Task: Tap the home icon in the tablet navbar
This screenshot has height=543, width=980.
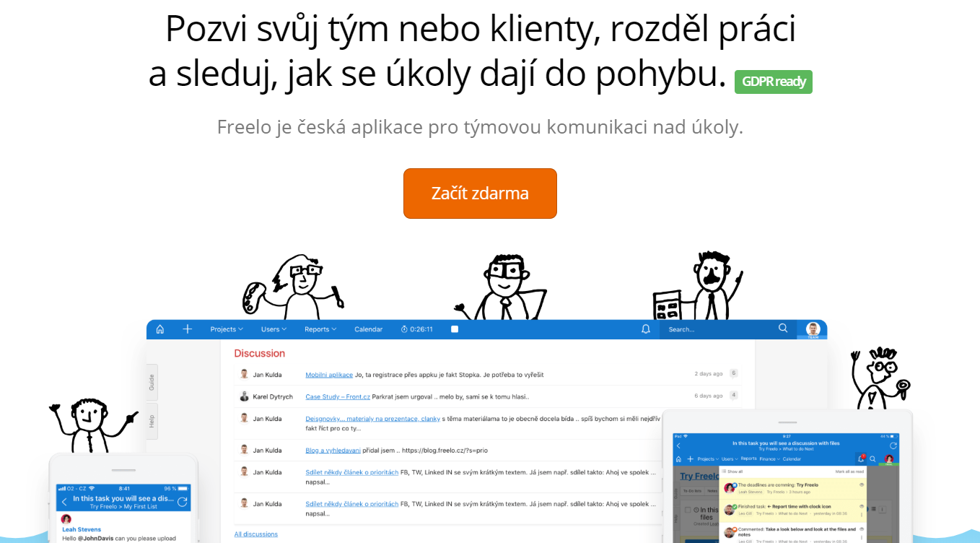Action: pos(678,459)
